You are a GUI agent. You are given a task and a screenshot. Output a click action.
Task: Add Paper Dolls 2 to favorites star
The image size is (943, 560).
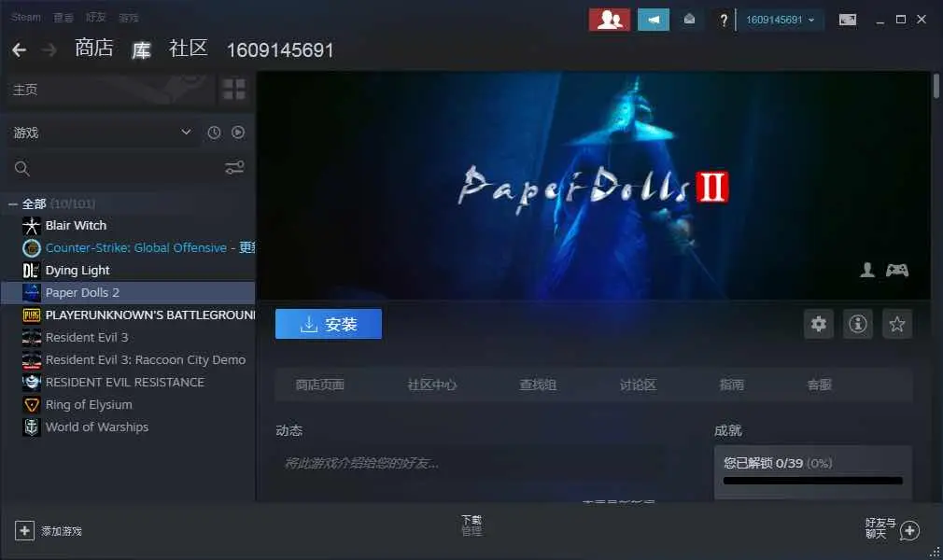(x=896, y=324)
